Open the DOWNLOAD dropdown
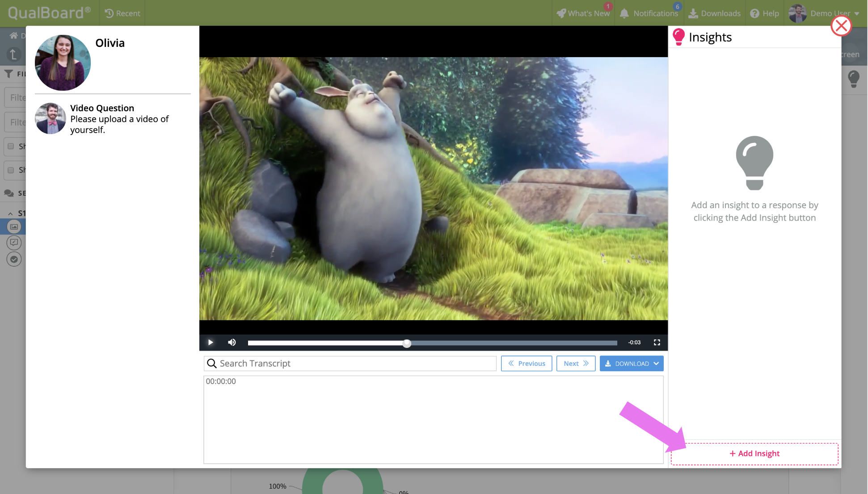 pyautogui.click(x=631, y=364)
